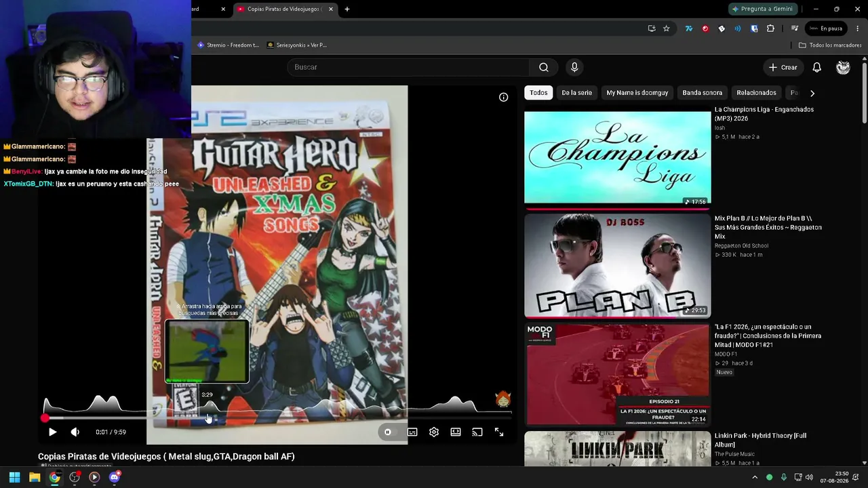
Task: Select the Todos filter chip
Action: coord(538,93)
